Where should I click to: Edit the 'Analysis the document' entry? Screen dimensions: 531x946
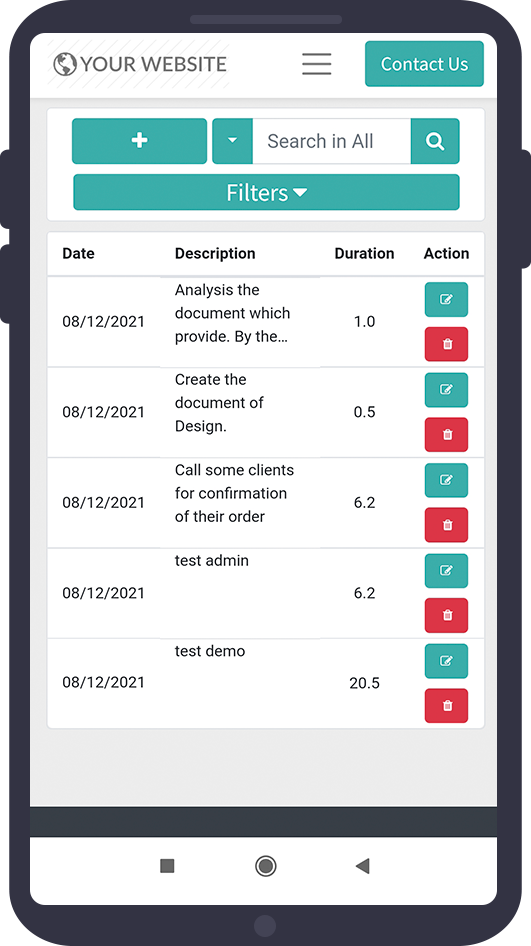pyautogui.click(x=447, y=299)
